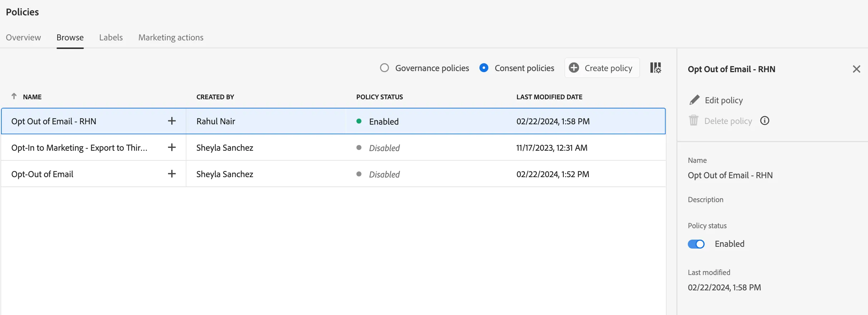
Task: Click the POLICY STATUS column header
Action: click(x=380, y=97)
